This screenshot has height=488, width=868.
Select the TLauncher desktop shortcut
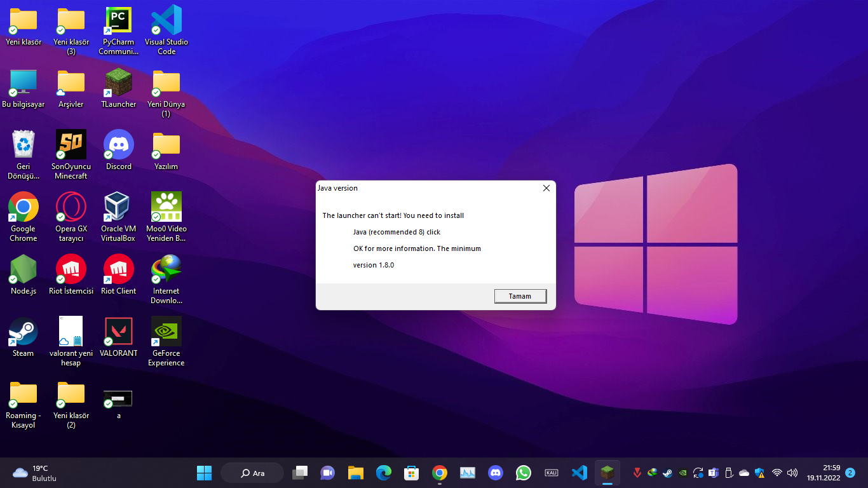coord(119,88)
